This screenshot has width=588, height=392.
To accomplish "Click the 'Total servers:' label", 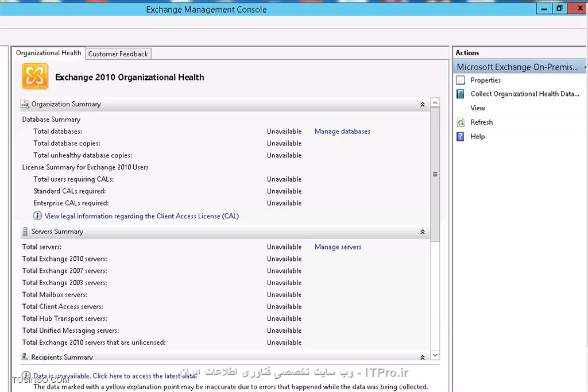I will coord(41,247).
